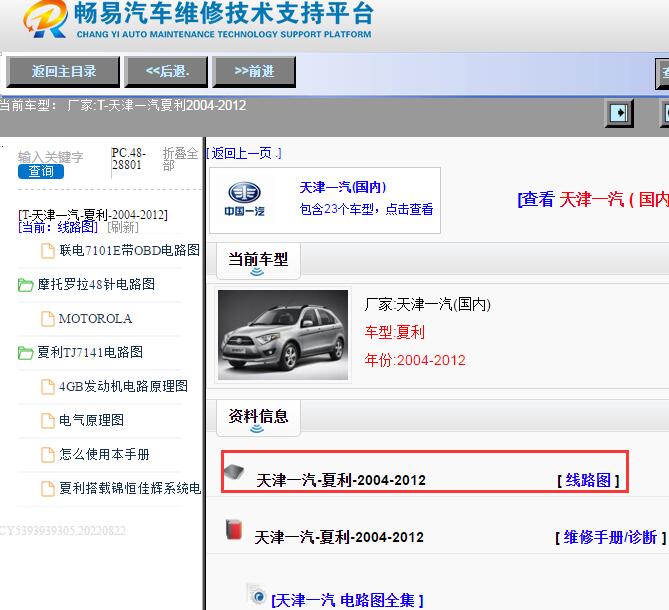Click document icon beside 4GB发动机电路原理图
Image resolution: width=669 pixels, height=610 pixels.
pyautogui.click(x=48, y=386)
